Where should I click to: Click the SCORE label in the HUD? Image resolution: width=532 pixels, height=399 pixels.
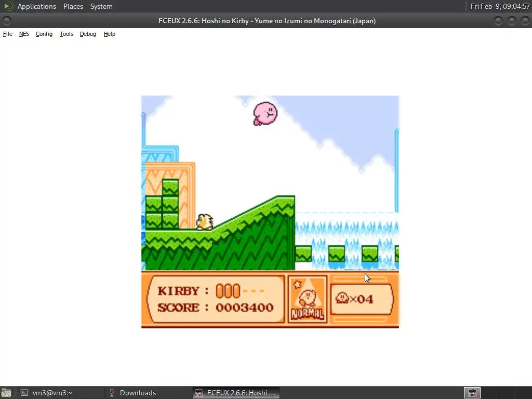click(178, 308)
